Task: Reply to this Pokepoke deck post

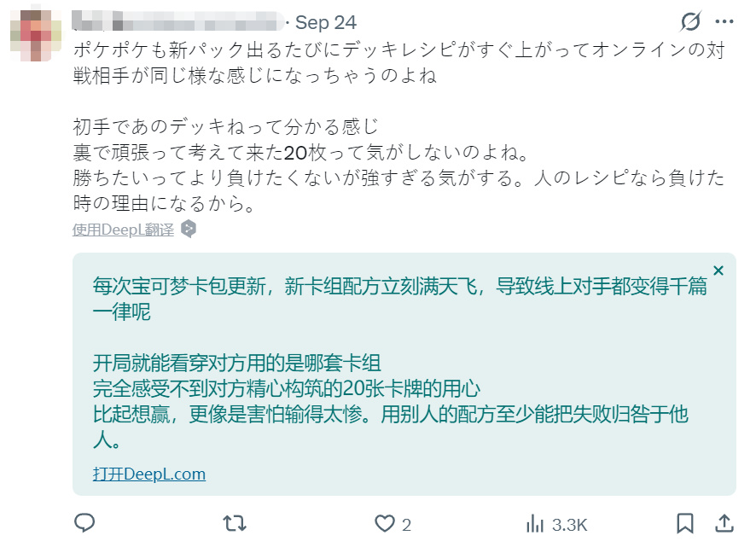Action: coord(84,522)
